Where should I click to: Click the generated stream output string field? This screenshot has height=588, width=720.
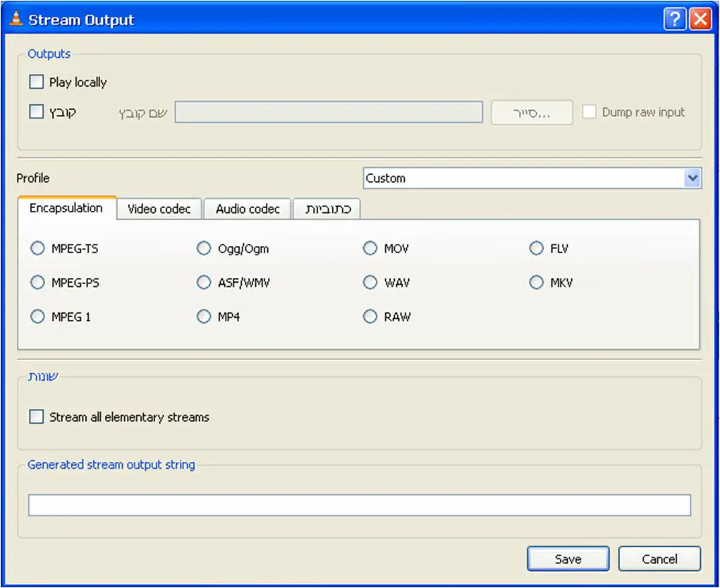pos(359,506)
